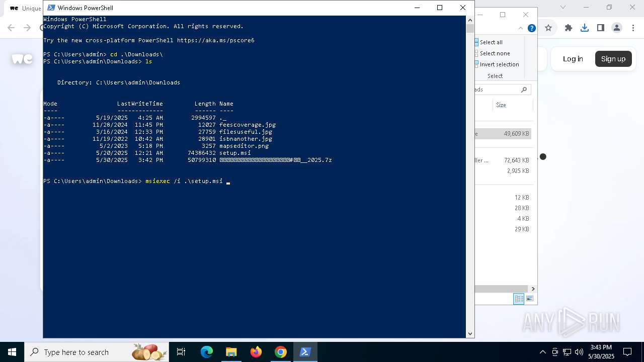Launch Firefox from taskbar
This screenshot has width=644, height=362.
256,352
